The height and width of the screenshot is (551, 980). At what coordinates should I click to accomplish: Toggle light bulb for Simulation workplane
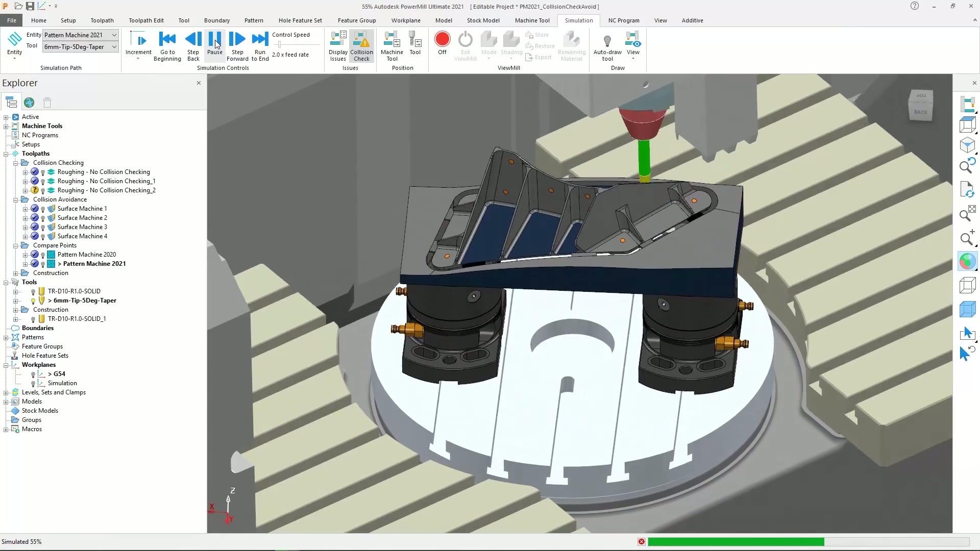[x=33, y=384]
